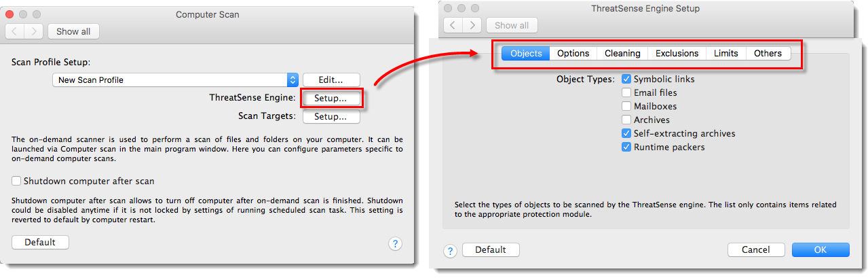The image size is (868, 278).
Task: Switch to the Cleaning tab
Action: [622, 53]
